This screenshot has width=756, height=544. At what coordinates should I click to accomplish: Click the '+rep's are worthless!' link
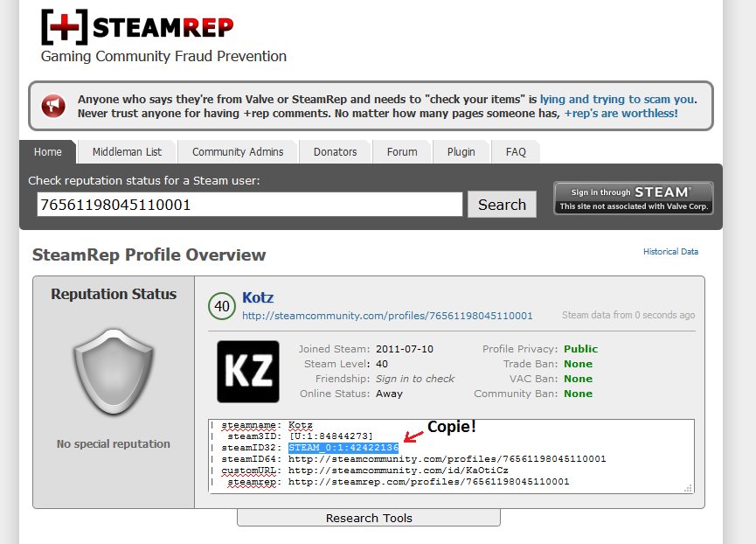coord(621,114)
